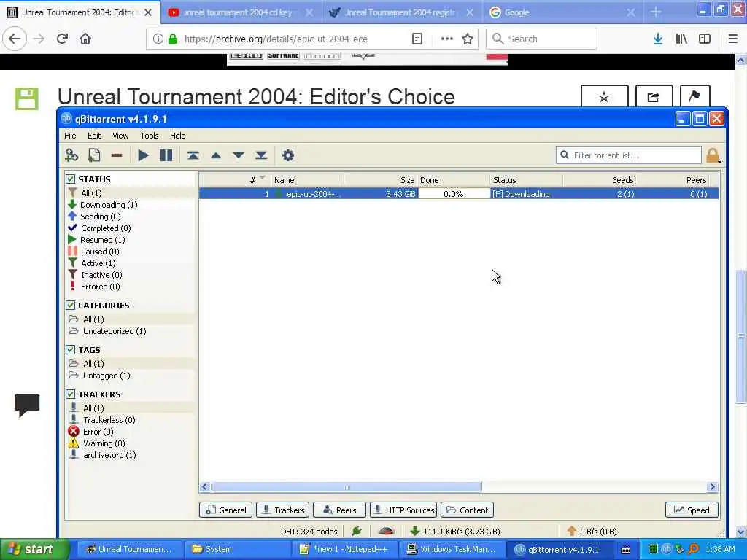Toggle the CATEGORIES section checkbox
This screenshot has width=747, height=560.
(71, 306)
